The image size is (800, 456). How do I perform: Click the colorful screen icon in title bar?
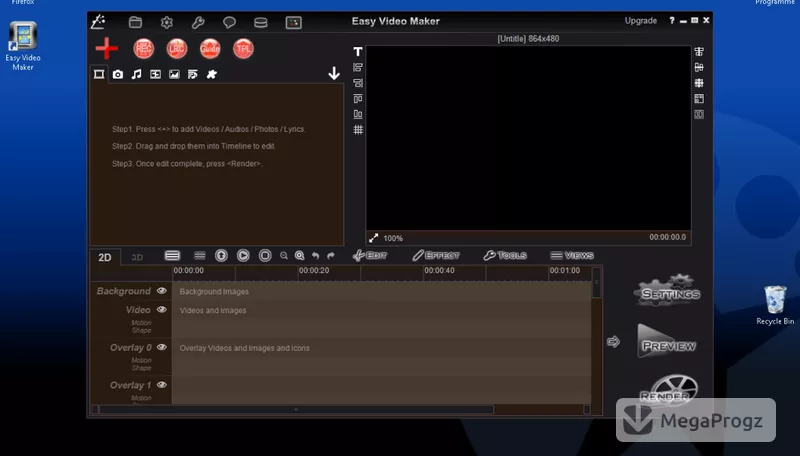click(293, 22)
